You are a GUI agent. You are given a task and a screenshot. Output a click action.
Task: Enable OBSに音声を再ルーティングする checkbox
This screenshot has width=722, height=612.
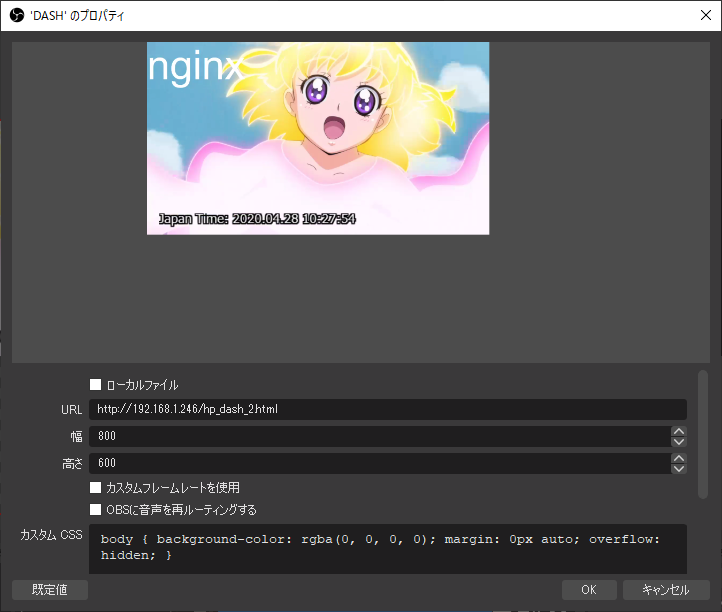tap(96, 510)
